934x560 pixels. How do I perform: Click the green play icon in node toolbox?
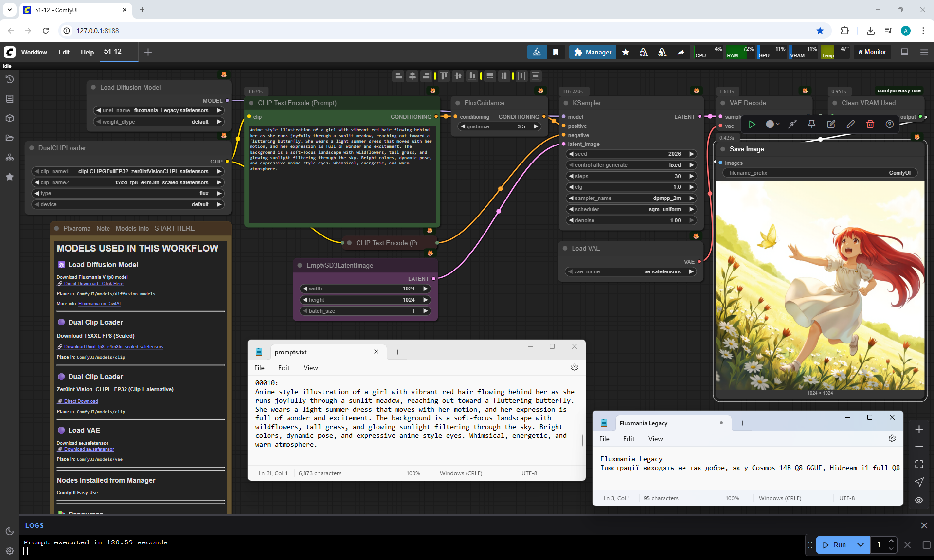point(752,124)
